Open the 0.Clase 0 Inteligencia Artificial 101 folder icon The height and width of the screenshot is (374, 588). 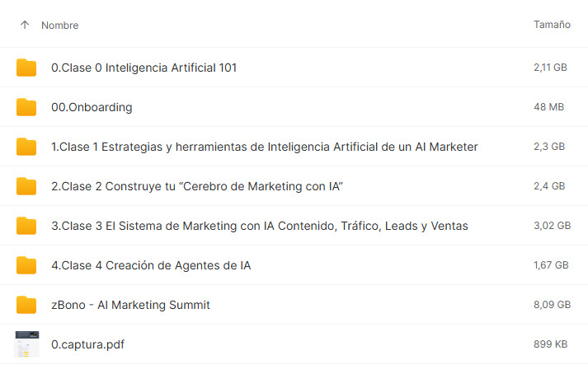click(x=26, y=68)
